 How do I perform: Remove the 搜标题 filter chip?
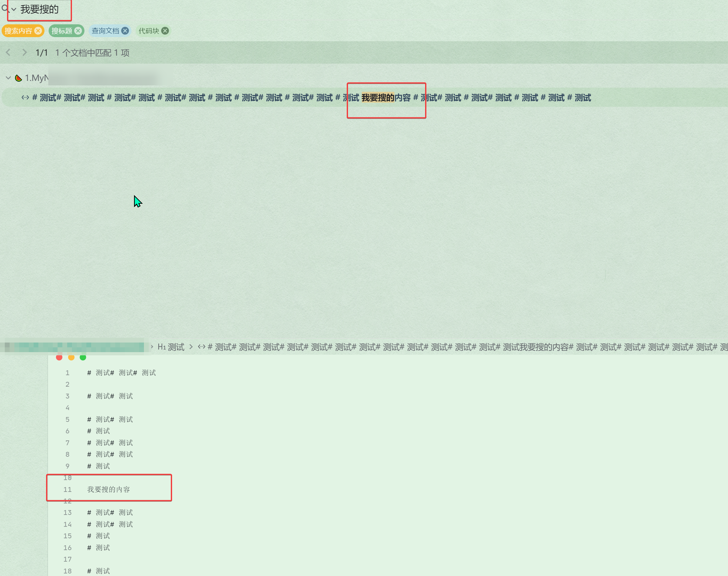[78, 31]
